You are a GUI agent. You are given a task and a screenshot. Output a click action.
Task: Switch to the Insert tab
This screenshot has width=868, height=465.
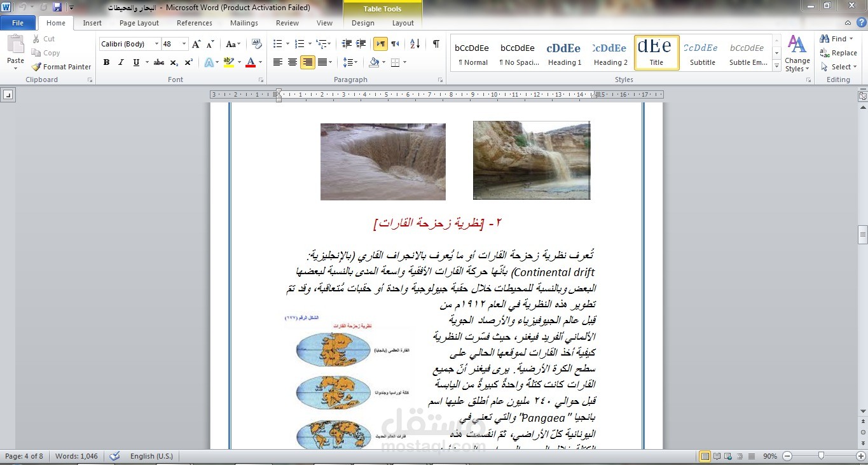(92, 23)
